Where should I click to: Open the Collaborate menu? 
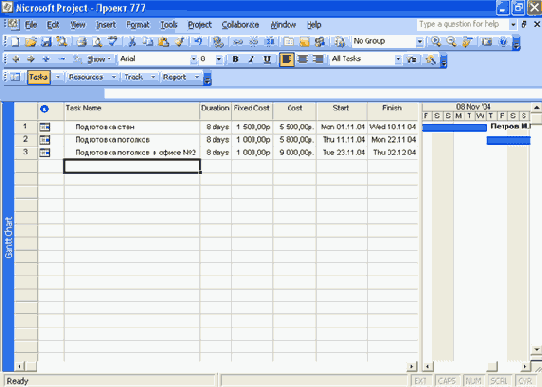click(240, 25)
